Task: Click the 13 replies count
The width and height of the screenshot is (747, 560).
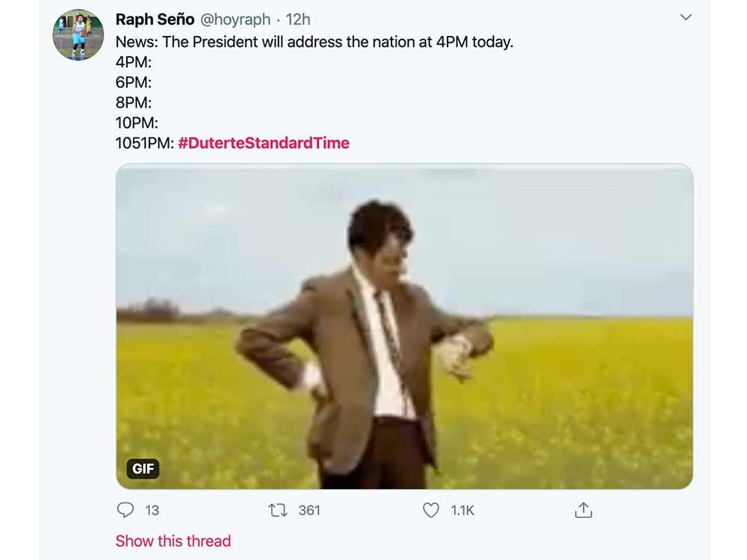Action: (x=152, y=511)
